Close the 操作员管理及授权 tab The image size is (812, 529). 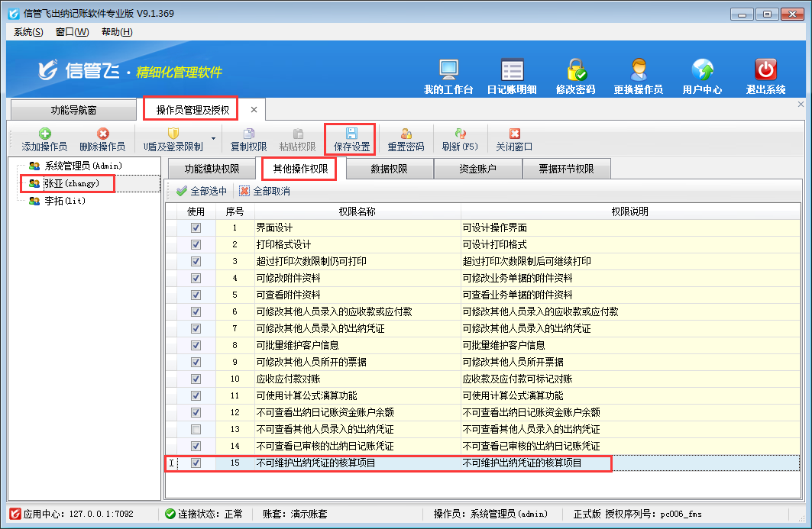[x=254, y=110]
